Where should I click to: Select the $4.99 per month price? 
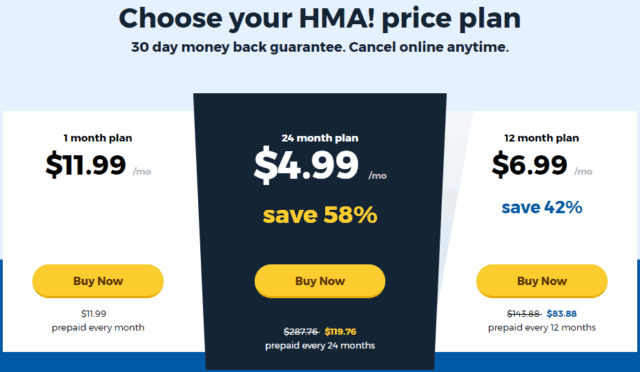306,165
